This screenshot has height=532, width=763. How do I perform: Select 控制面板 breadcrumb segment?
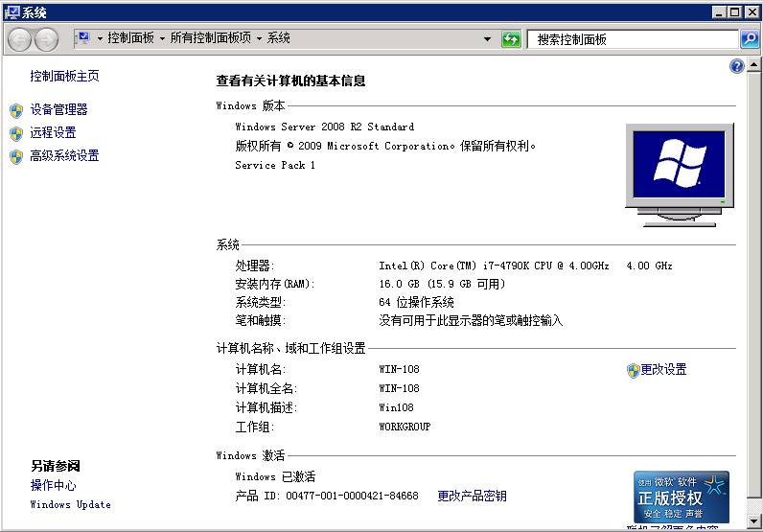click(x=130, y=38)
